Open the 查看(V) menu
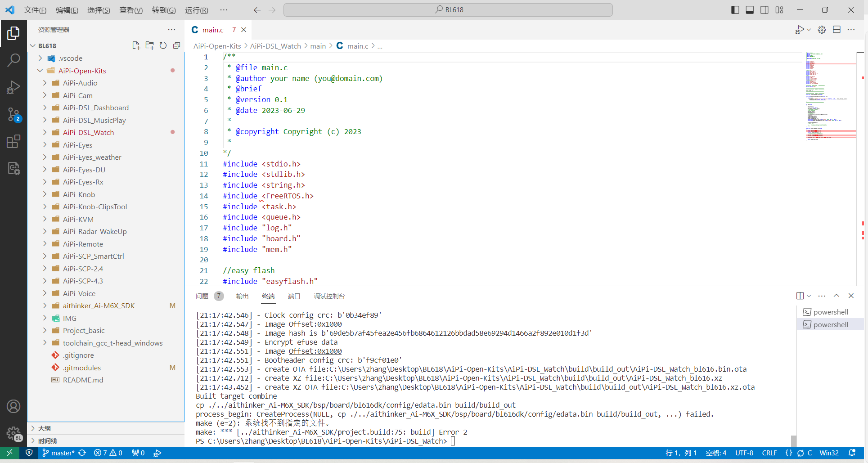This screenshot has width=868, height=463. coord(131,10)
